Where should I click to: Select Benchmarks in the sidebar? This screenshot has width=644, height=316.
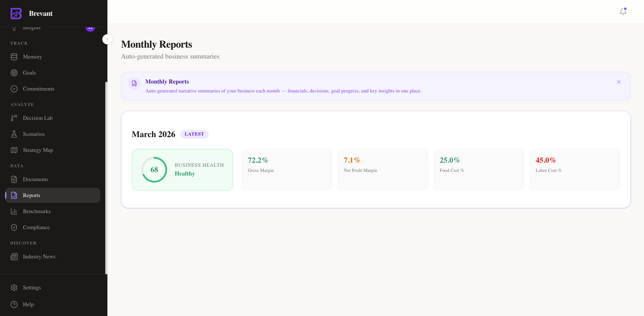pyautogui.click(x=37, y=211)
